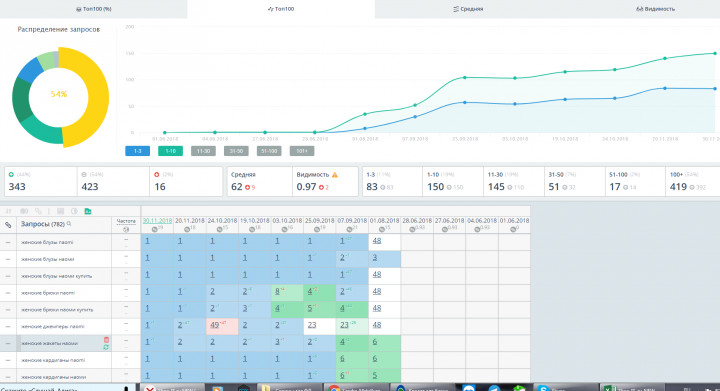Enable the 11-30 legend series

coord(203,151)
